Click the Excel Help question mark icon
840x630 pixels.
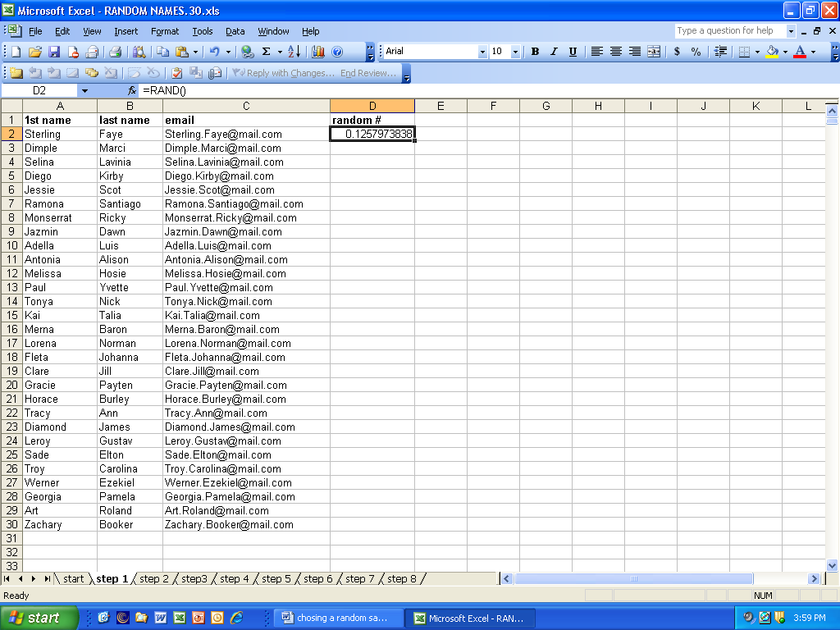(337, 52)
